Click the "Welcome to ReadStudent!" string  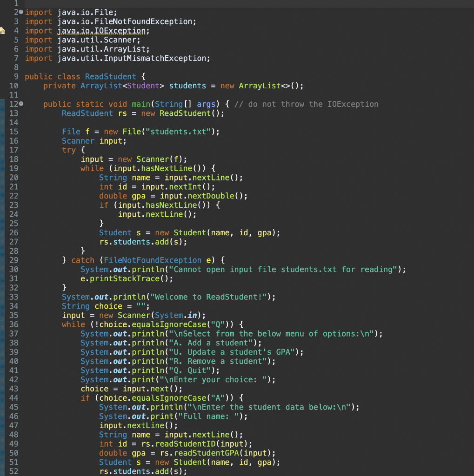(x=208, y=297)
